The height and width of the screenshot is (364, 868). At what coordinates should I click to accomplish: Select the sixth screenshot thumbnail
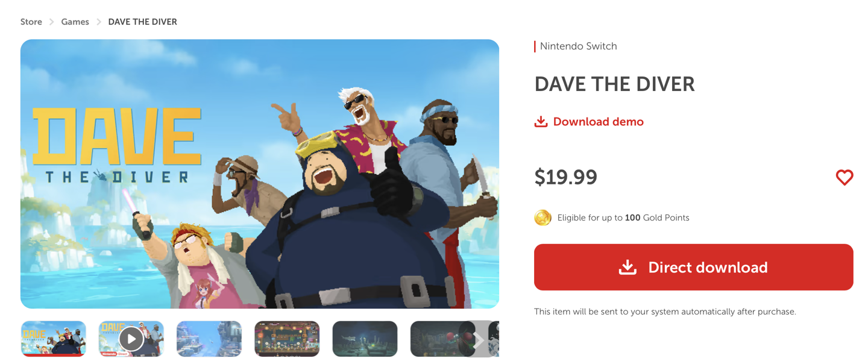437,339
